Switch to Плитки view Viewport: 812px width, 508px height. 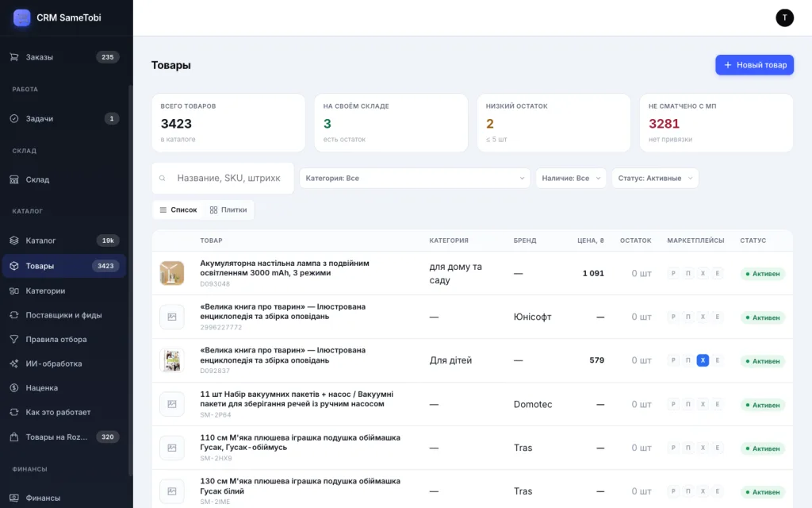pos(228,210)
